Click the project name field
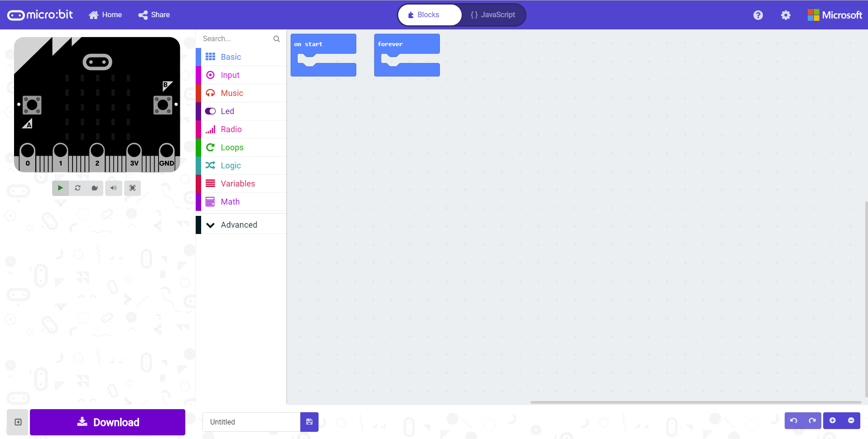 pos(251,422)
